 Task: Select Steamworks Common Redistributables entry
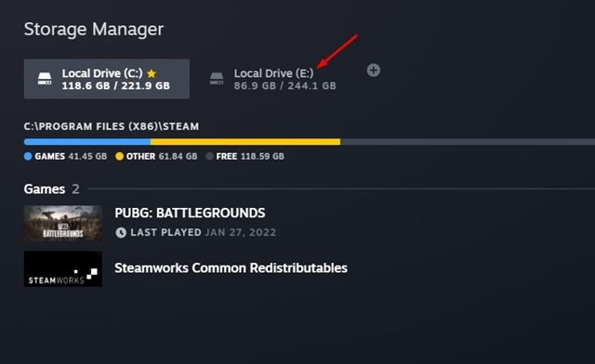coord(231,268)
